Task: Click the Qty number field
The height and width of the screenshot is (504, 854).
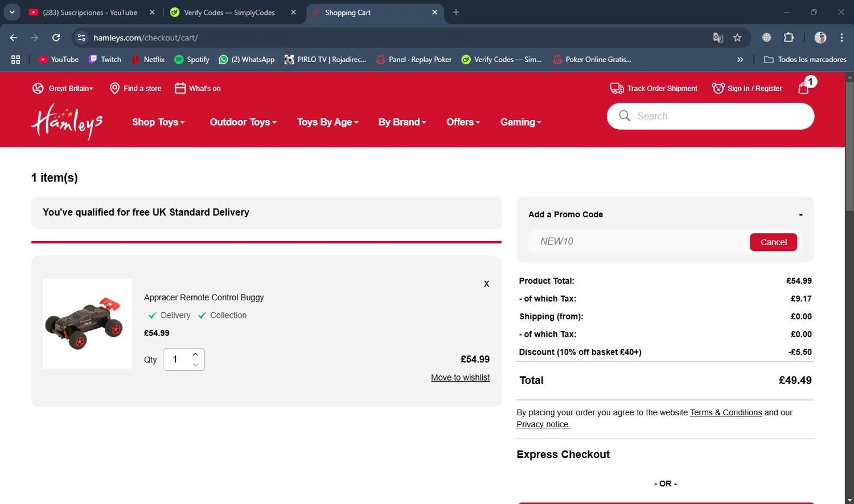Action: tap(176, 360)
